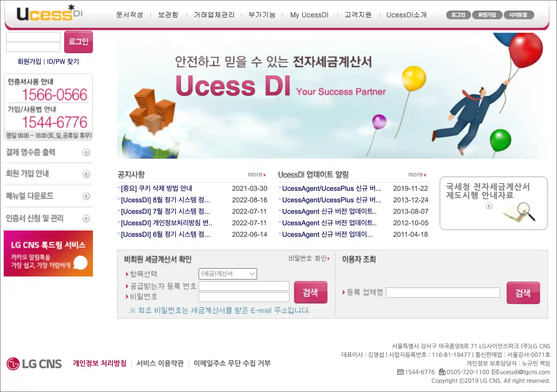The image size is (557, 392).
Task: Click 국세청 전자세금계산서 제도시행 안내자료 title
Action: click(x=488, y=191)
